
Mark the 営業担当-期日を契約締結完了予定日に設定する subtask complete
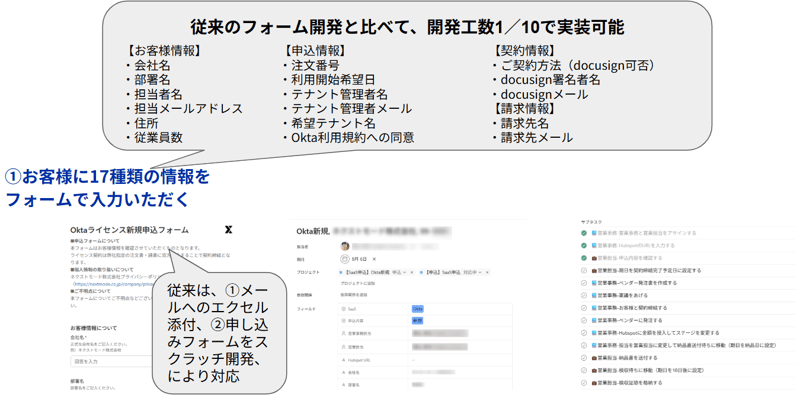[x=584, y=270]
